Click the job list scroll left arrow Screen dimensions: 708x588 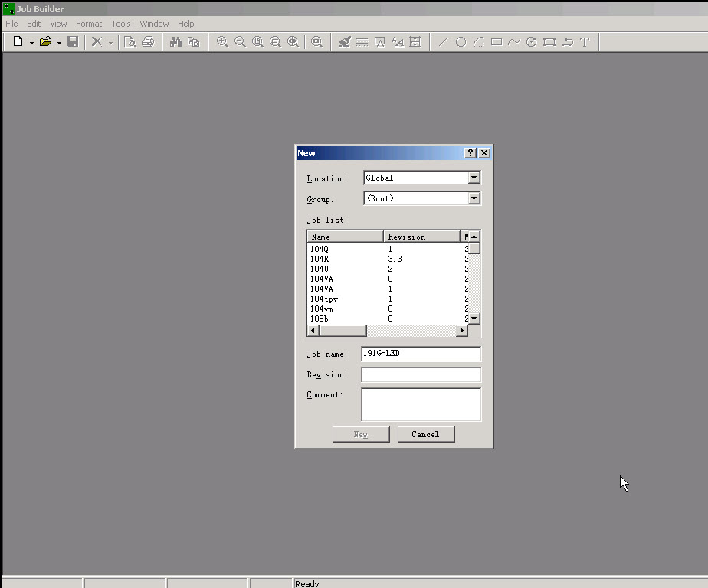click(313, 330)
